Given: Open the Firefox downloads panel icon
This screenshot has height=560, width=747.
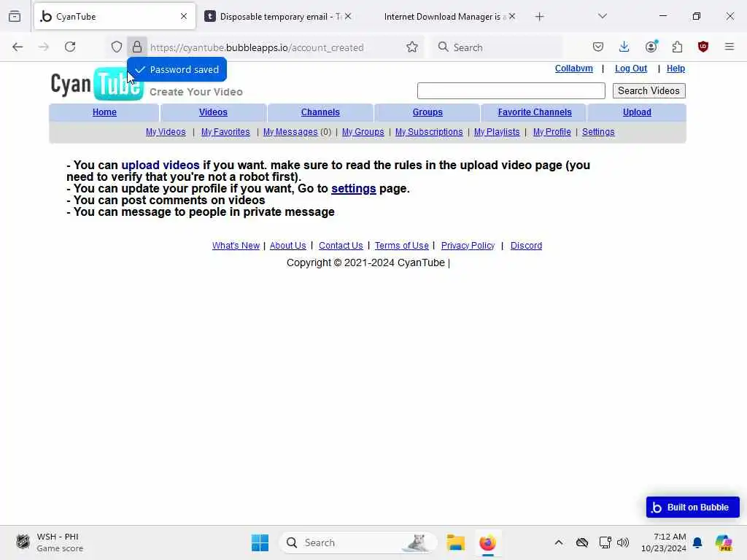Looking at the screenshot, I should click(624, 47).
